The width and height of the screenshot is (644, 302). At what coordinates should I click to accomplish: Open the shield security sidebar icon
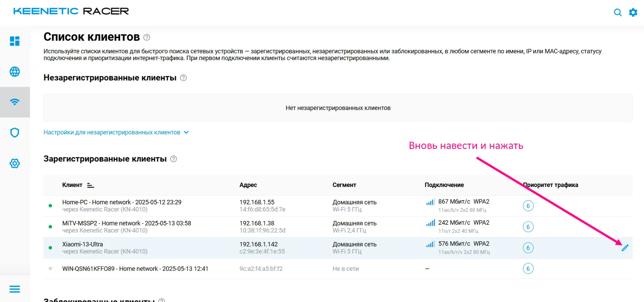[x=15, y=133]
